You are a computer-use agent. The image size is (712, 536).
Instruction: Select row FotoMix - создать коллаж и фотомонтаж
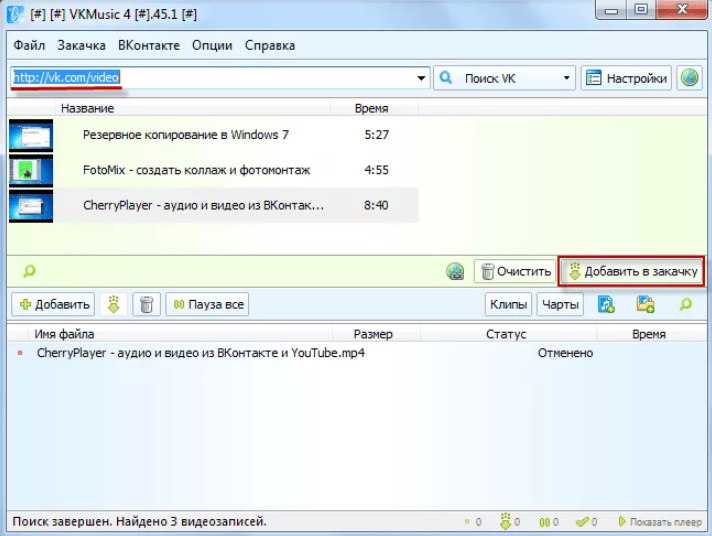click(x=213, y=170)
